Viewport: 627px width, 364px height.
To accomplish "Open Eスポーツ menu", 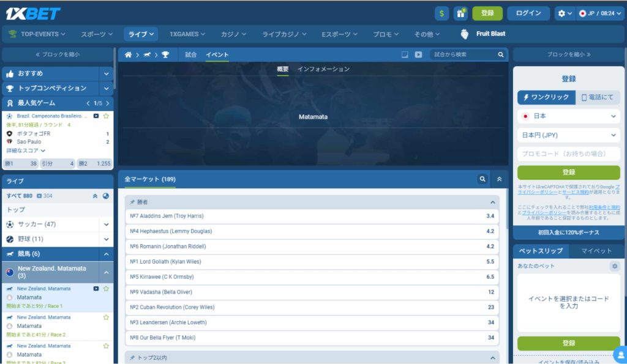I will [x=339, y=34].
